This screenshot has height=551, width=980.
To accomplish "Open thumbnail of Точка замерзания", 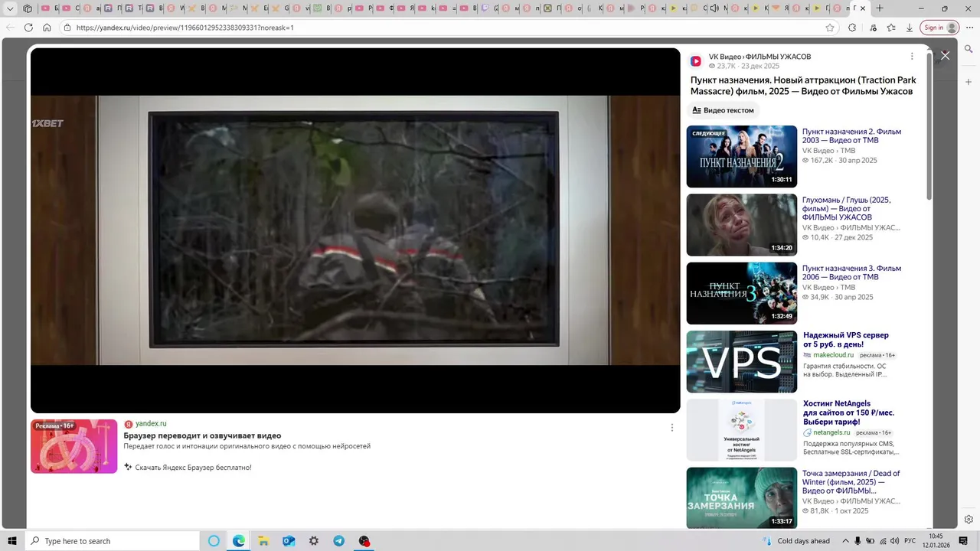I will [742, 498].
